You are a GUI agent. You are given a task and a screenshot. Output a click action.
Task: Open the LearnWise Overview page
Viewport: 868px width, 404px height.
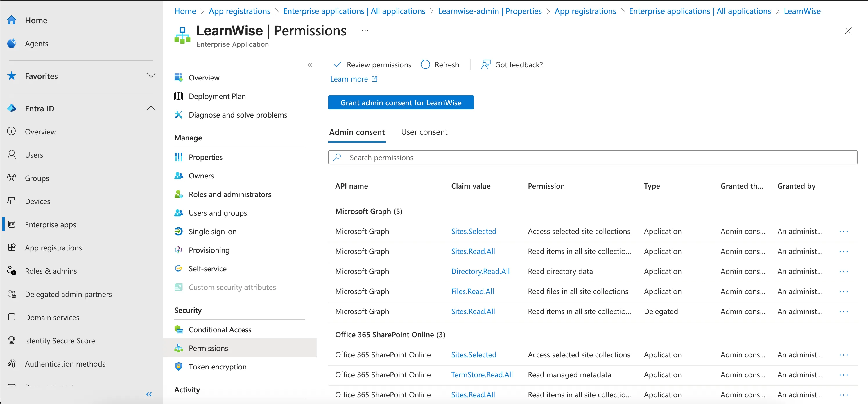tap(204, 78)
